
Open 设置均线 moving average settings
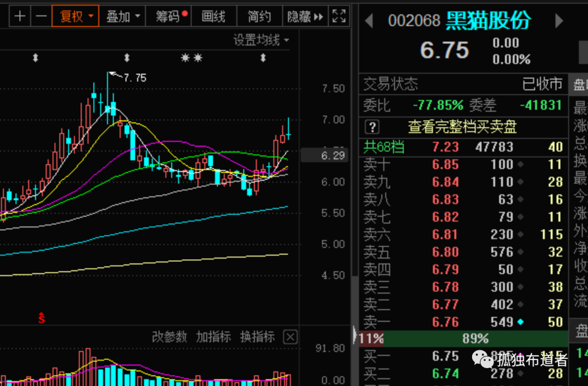261,40
